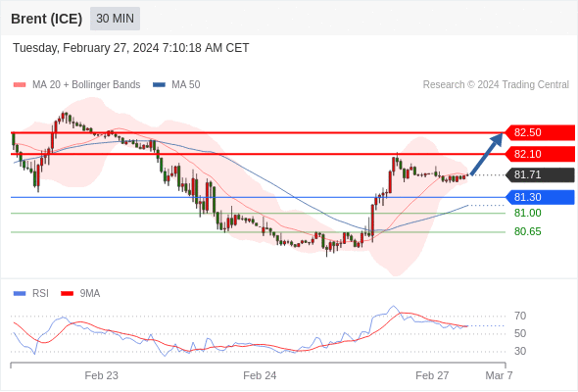Click the 30 MIN timeframe button
The width and height of the screenshot is (578, 392).
[115, 19]
